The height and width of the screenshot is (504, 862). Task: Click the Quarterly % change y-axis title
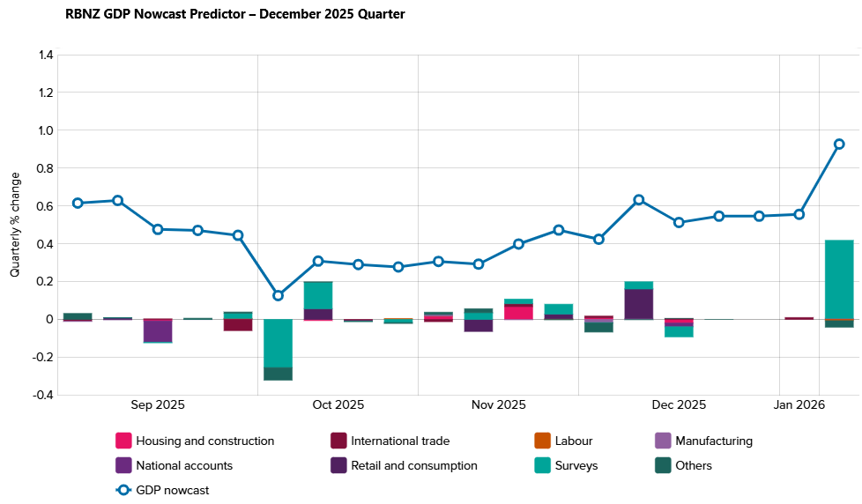pos(15,225)
